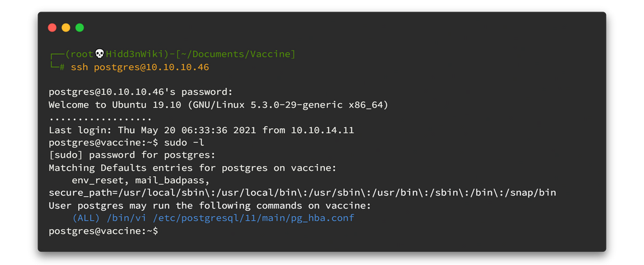The height and width of the screenshot is (265, 644).
Task: Click the Matching Defaults entries line
Action: pos(192,168)
